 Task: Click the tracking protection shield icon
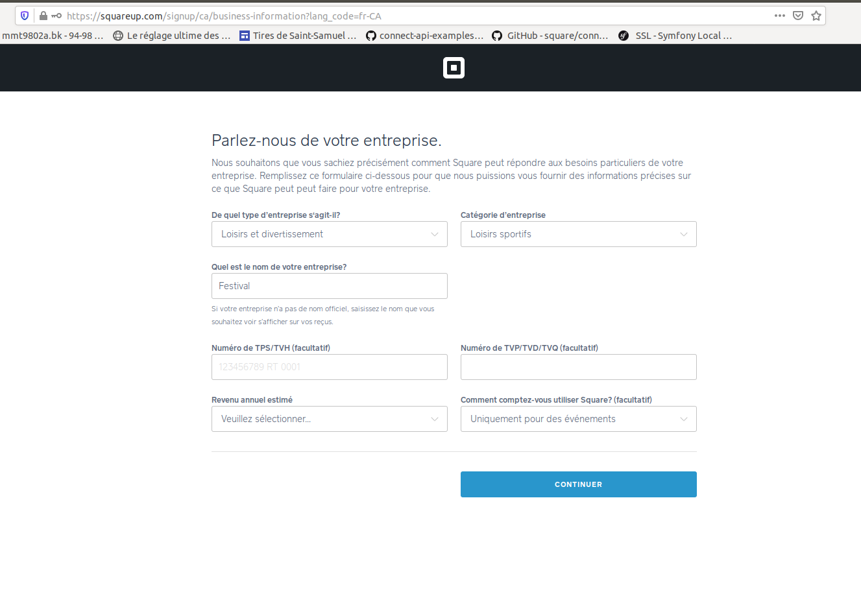[25, 16]
